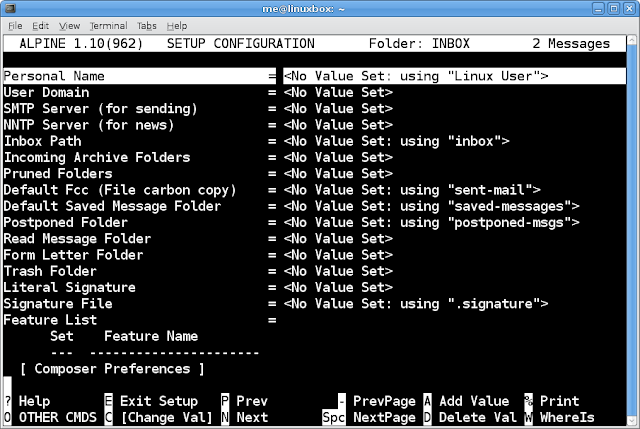The height and width of the screenshot is (429, 640).
Task: Click the "inbox" value for Inbox Path
Action: point(474,141)
